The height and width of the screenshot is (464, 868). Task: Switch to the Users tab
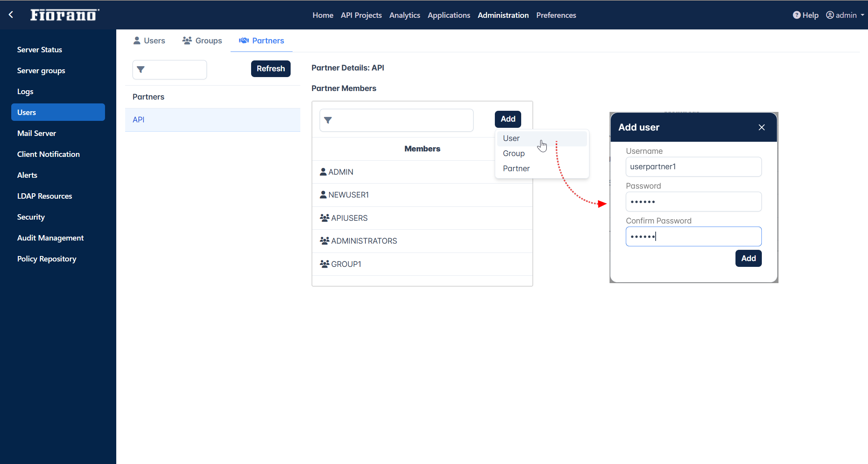149,41
